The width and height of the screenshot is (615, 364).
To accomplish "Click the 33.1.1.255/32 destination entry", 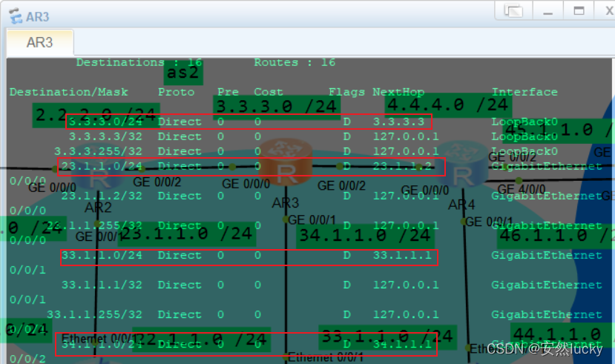I will 94,314.
